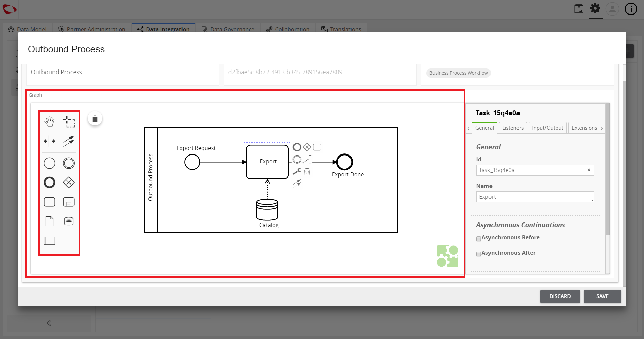Open settings gear icon in header
Viewport: 644px width, 339px height.
[595, 9]
